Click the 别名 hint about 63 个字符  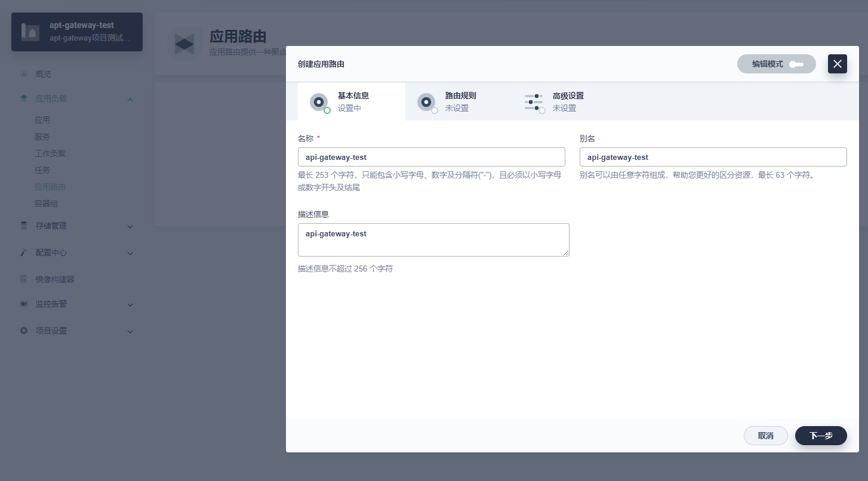[697, 175]
